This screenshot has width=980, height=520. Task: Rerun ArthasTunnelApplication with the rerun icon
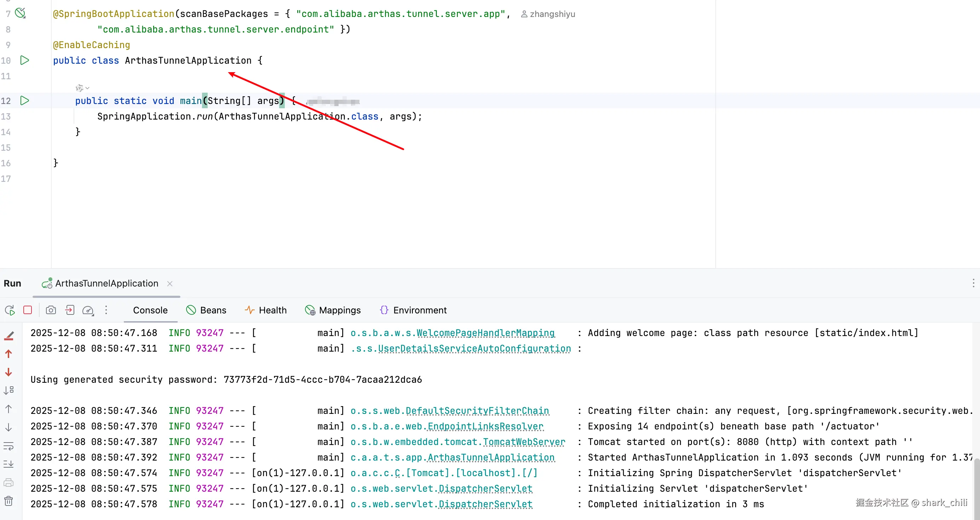tap(10, 310)
